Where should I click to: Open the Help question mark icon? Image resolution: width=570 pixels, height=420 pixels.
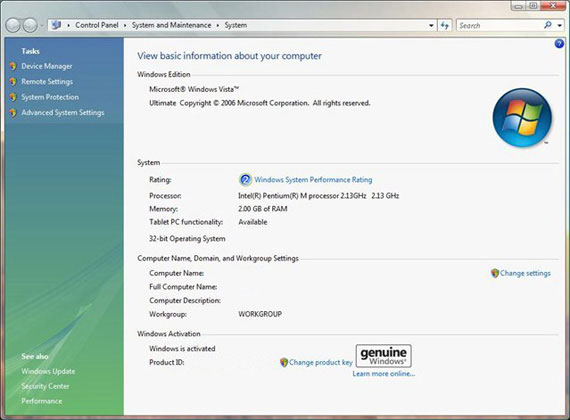point(559,44)
